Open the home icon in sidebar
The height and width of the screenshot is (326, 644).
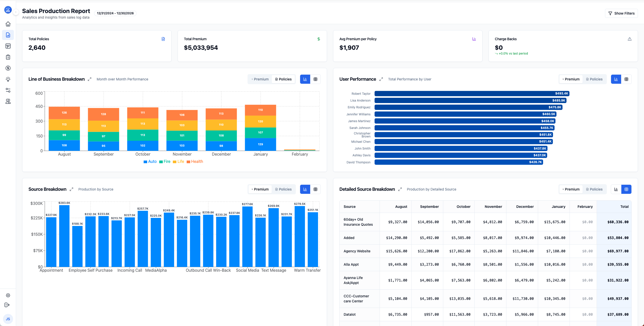point(8,24)
